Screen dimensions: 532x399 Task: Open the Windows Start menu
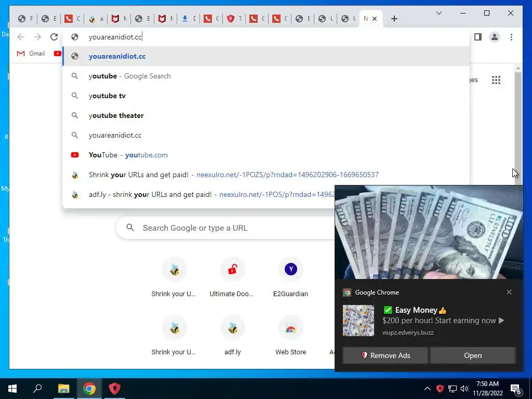click(x=12, y=389)
